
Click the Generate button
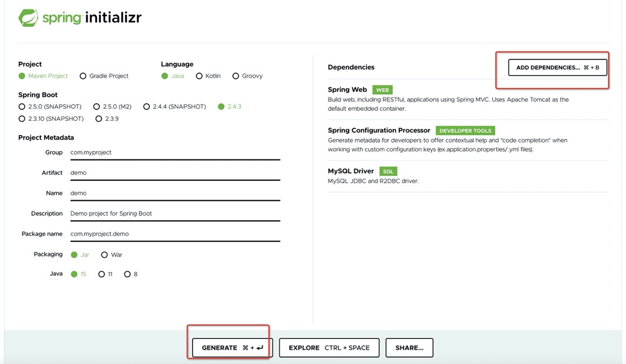(x=232, y=348)
